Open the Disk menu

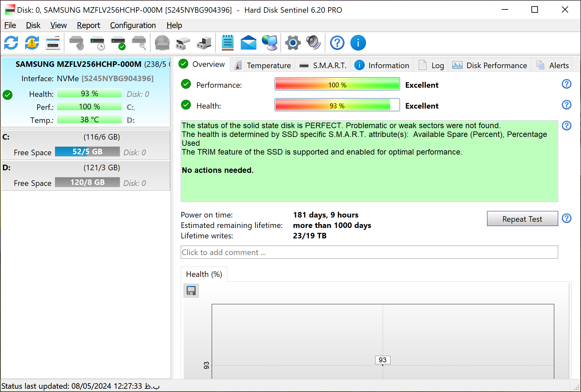coord(33,25)
